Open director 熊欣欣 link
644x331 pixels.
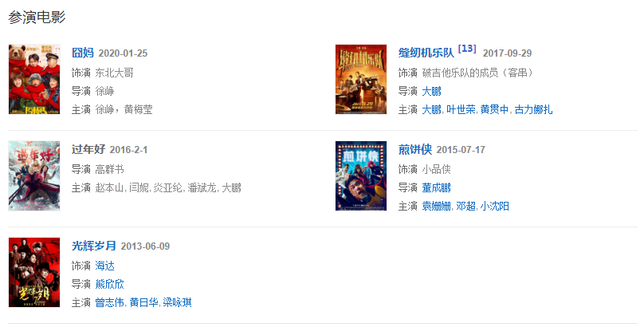[110, 284]
